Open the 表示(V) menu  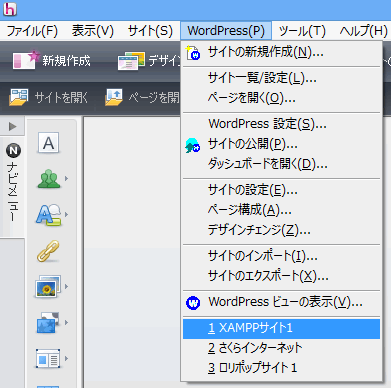click(93, 31)
